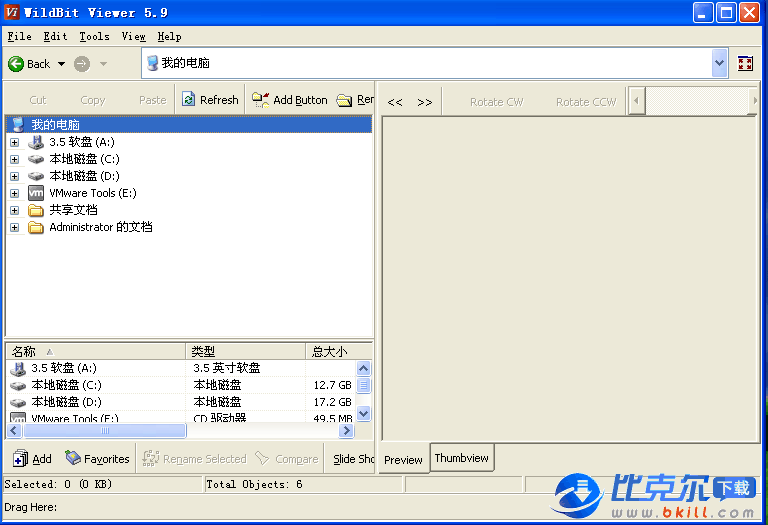Expand the 共享文档 tree node
The image size is (768, 525).
15,211
